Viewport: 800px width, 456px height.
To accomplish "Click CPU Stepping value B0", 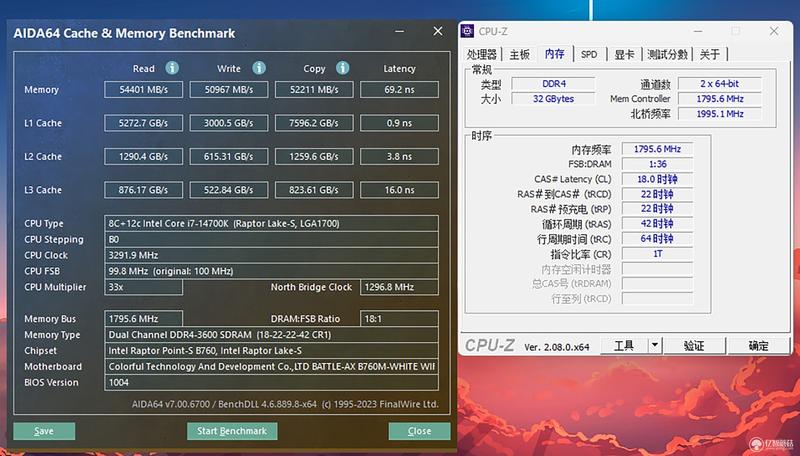I will coord(271,239).
